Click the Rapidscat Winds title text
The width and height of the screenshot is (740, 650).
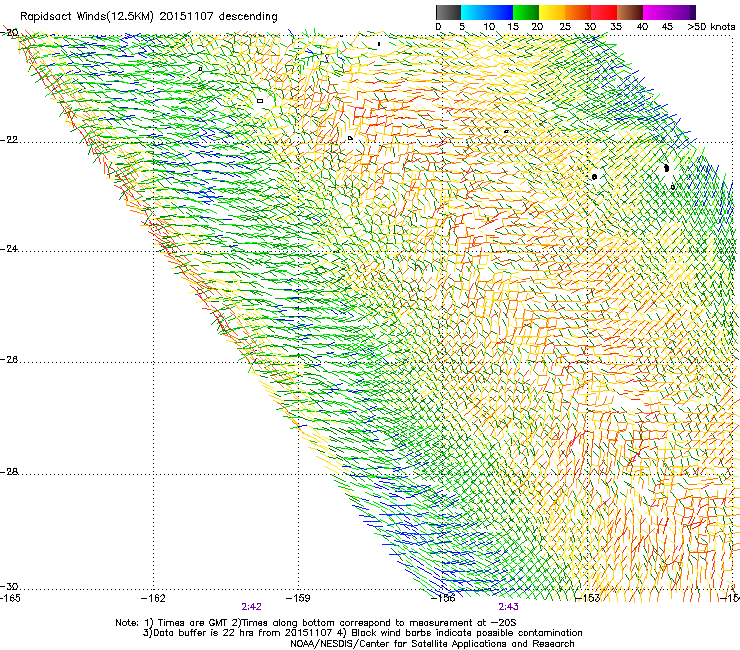(149, 16)
